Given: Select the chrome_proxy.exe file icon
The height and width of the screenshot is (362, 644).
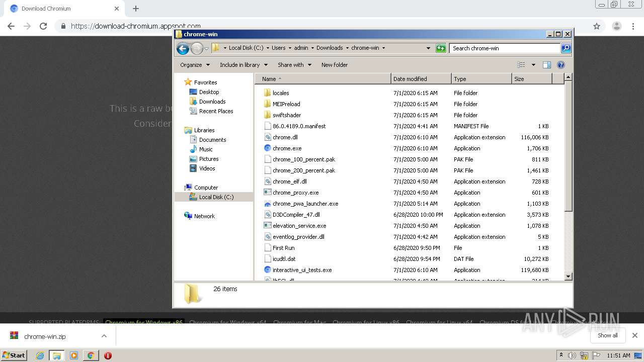Looking at the screenshot, I should (268, 193).
